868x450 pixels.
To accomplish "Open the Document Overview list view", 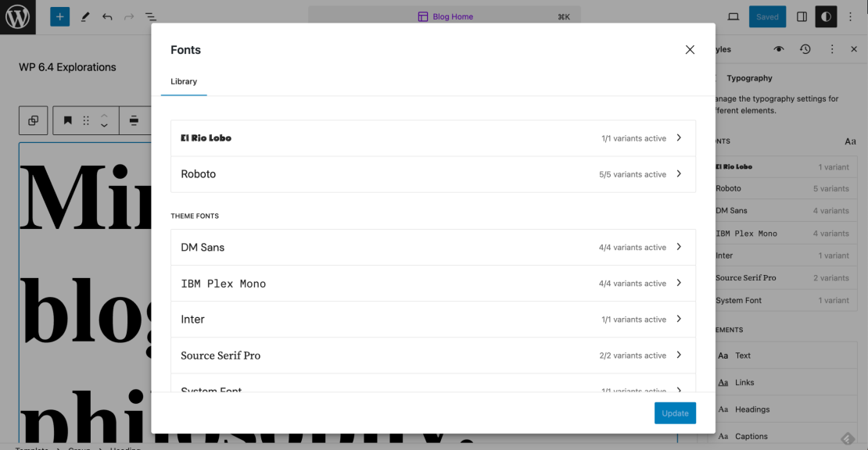I will (x=150, y=16).
